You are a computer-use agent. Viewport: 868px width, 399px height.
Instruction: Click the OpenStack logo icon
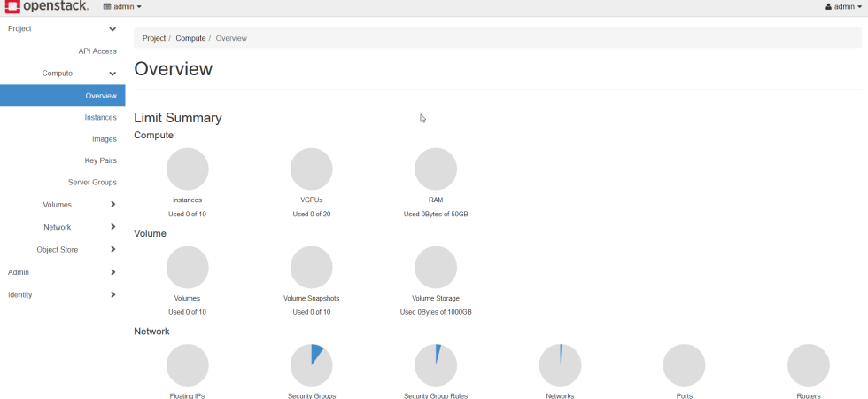coord(12,7)
